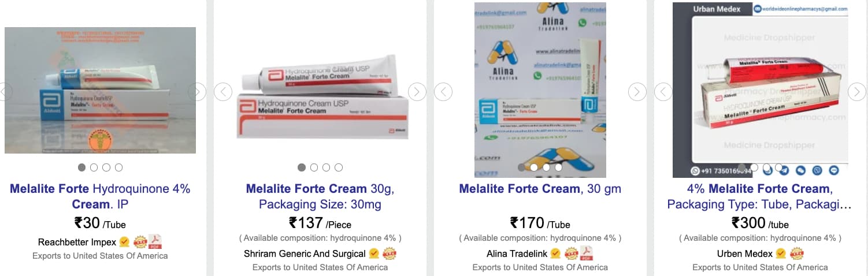Select the second image dot under Reachbetter product
The height and width of the screenshot is (276, 868).
click(94, 167)
